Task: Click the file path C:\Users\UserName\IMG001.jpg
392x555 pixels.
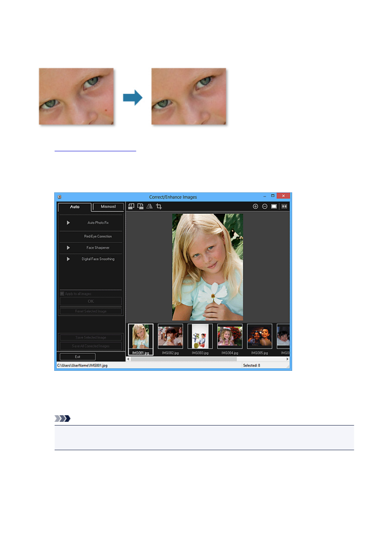Action: (82, 365)
